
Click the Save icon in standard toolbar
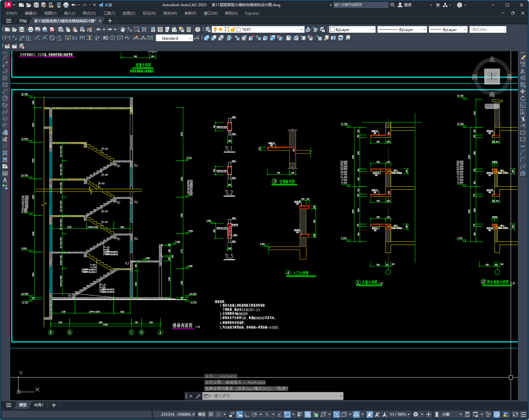point(22,29)
